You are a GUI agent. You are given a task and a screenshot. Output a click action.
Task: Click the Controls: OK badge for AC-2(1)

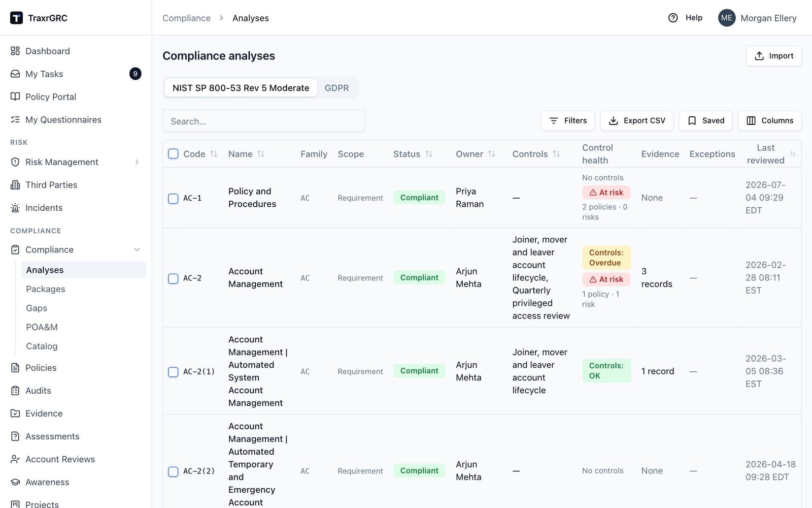click(606, 371)
